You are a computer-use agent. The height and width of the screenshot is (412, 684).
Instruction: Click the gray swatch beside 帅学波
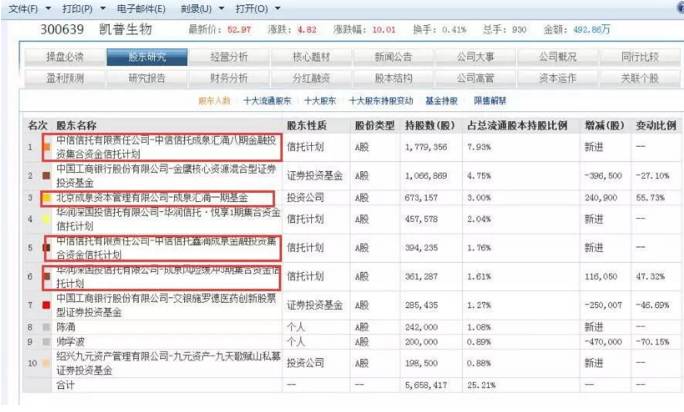coord(46,342)
